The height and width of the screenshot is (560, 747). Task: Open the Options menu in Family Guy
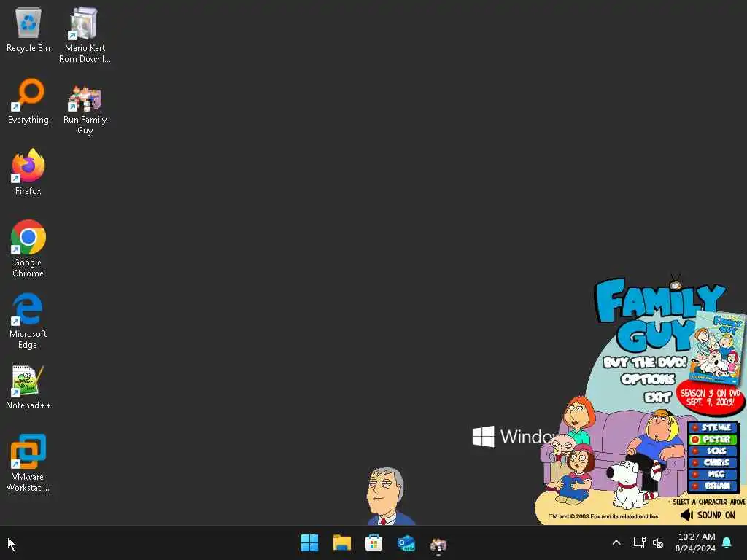[648, 379]
